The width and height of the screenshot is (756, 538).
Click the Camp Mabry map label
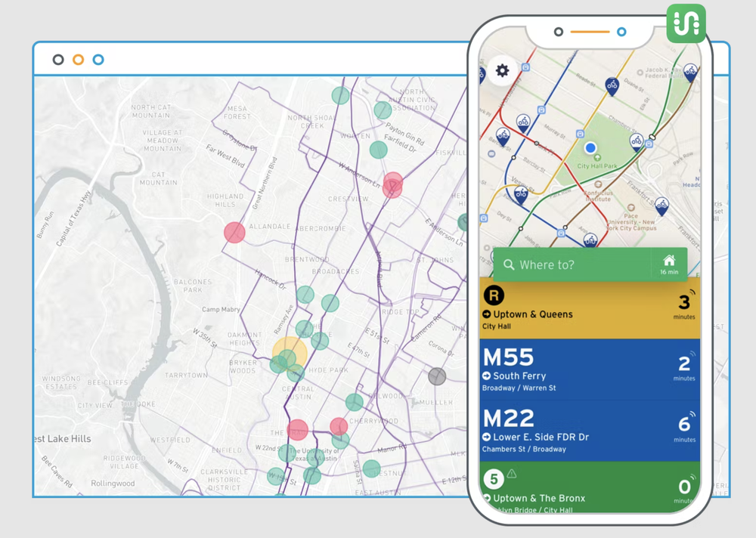click(x=221, y=310)
